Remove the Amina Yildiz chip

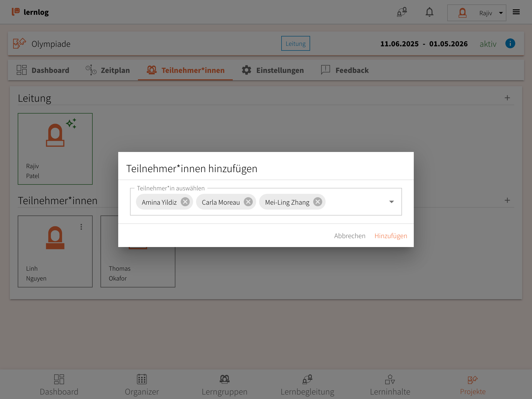tap(185, 202)
